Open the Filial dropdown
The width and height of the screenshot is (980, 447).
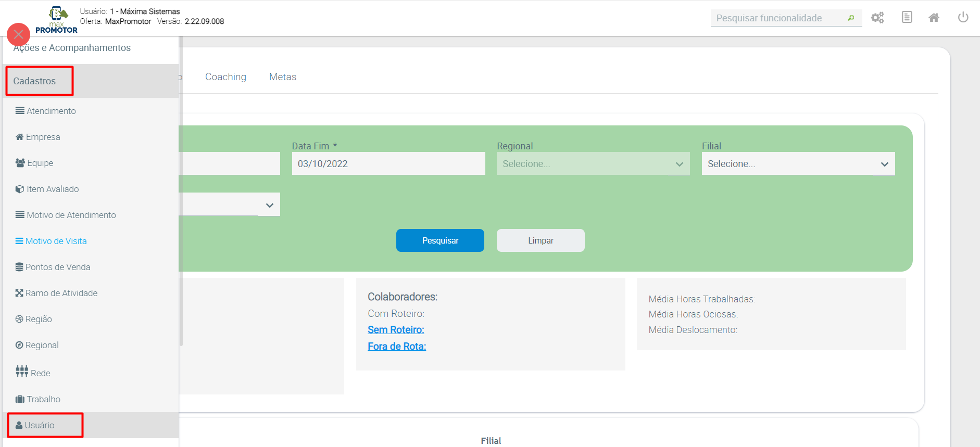coord(798,164)
